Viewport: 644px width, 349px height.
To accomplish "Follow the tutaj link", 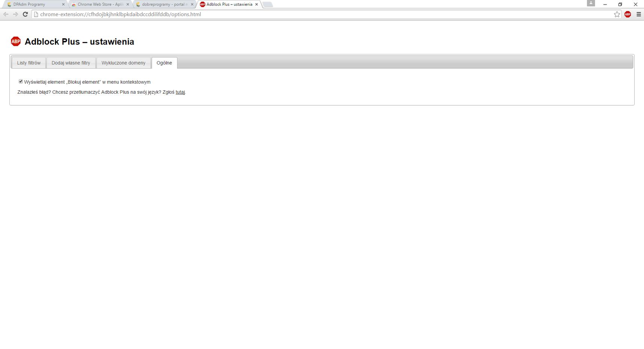I will coord(180,92).
